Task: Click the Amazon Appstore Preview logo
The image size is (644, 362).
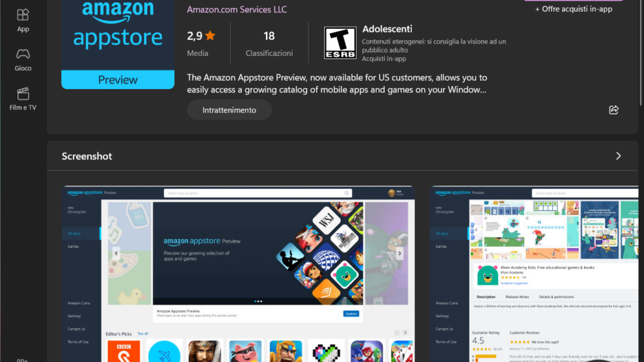Action: (118, 44)
